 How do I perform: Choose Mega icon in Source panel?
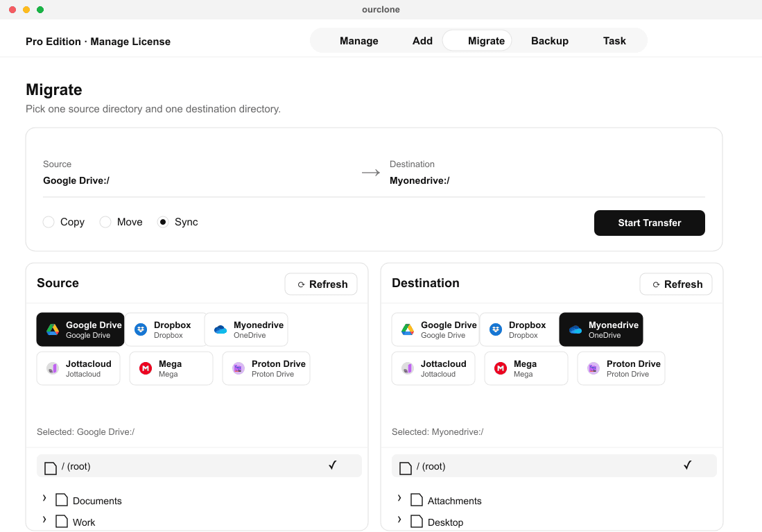point(146,368)
